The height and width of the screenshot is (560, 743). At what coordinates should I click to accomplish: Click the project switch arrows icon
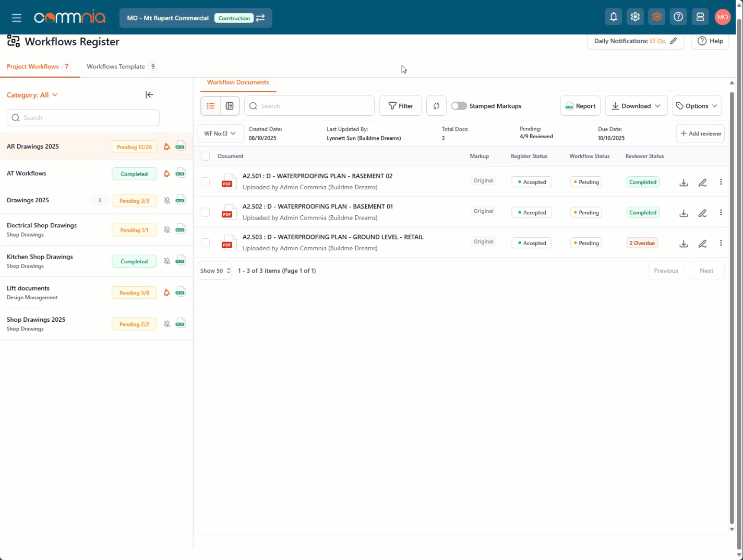(x=260, y=18)
